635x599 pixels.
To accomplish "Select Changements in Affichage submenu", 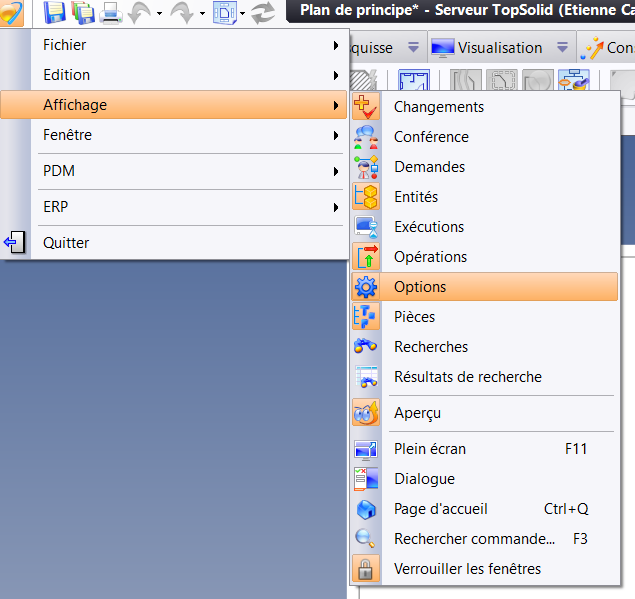I will point(485,107).
